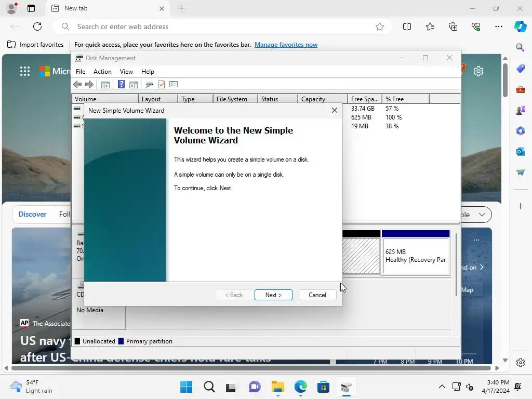
Task: Open the Collections icon in Edge
Action: (453, 26)
